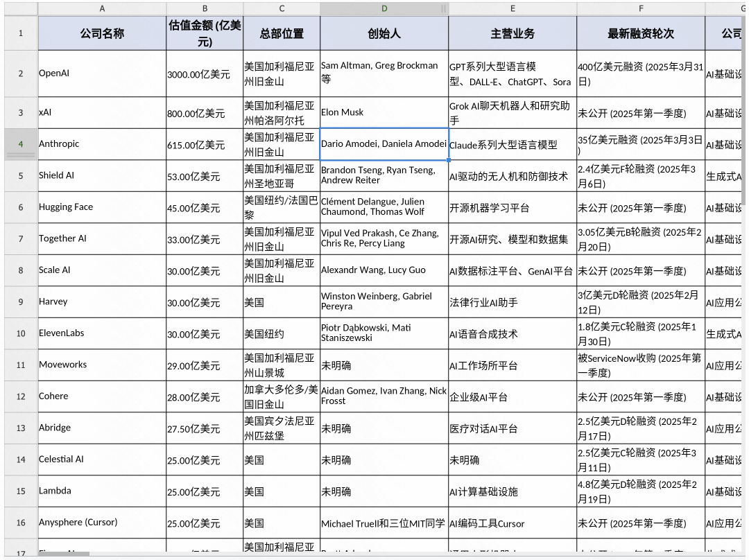Click the 615.00亿美元 valuation cell
Viewport: 749px width, 560px height.
tap(205, 144)
